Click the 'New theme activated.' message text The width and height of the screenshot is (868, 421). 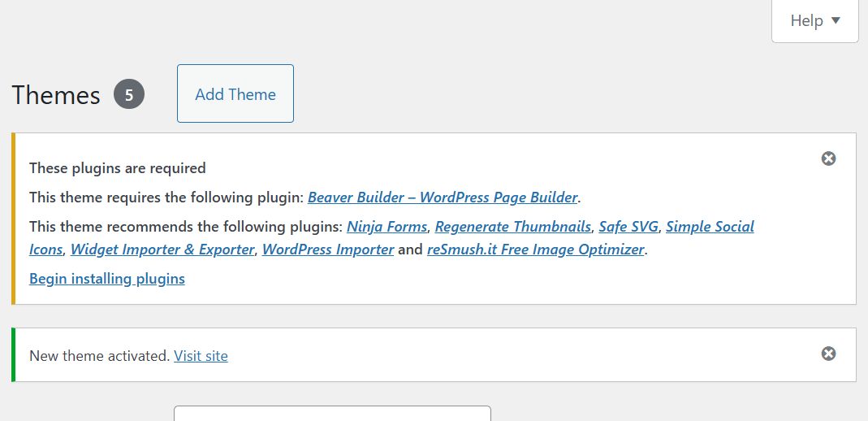click(x=100, y=356)
